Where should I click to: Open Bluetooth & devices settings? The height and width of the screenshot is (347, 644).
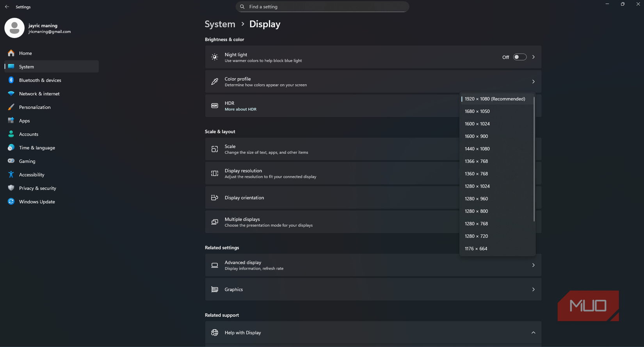[x=52, y=80]
